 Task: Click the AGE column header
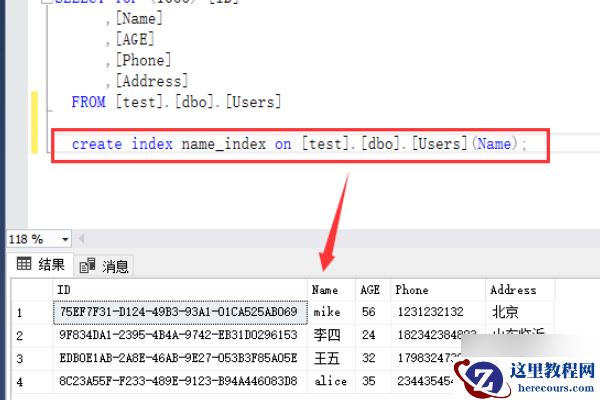pyautogui.click(x=373, y=290)
